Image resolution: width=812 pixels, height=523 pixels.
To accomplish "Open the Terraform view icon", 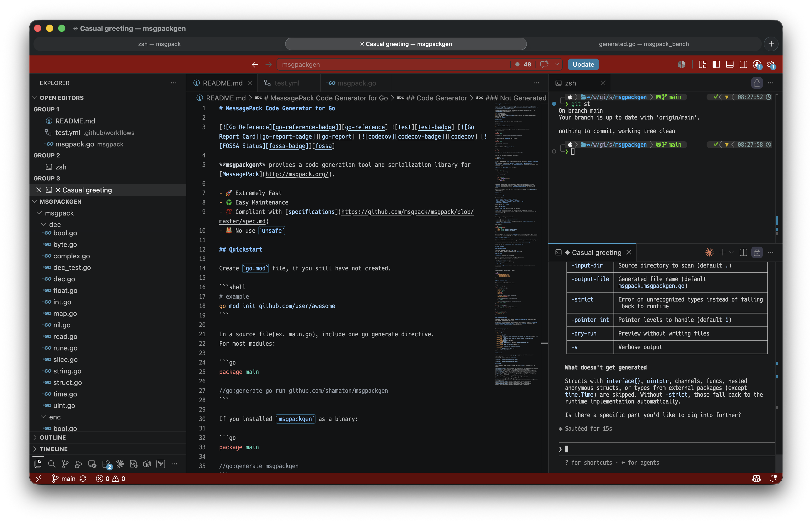I will point(161,464).
